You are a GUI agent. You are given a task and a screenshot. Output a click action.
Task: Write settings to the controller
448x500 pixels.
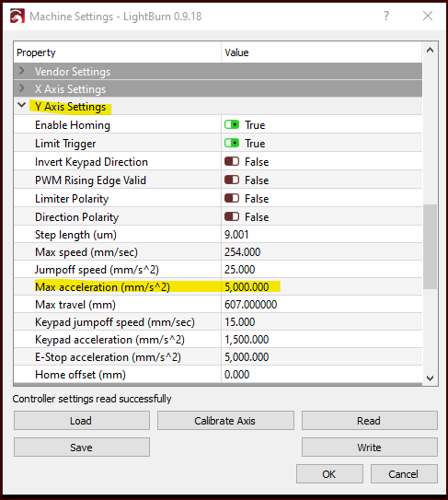[370, 448]
